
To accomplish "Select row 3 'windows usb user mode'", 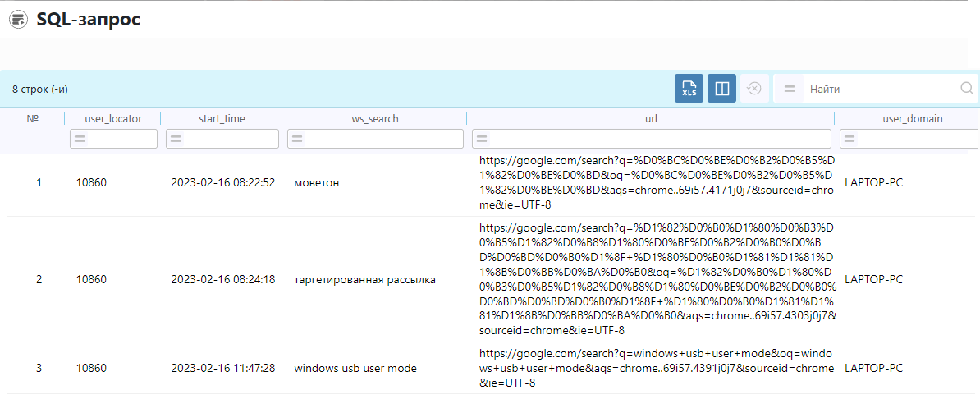I will click(355, 368).
